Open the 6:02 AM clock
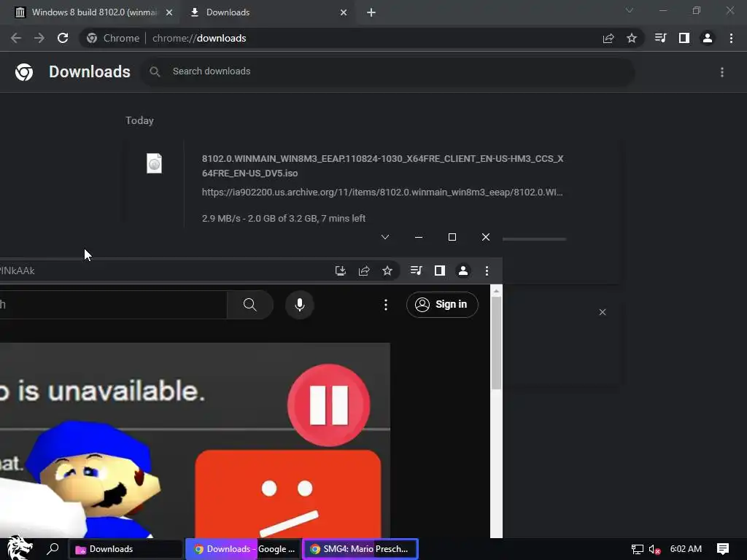Screen dimensions: 747x560 (686, 549)
